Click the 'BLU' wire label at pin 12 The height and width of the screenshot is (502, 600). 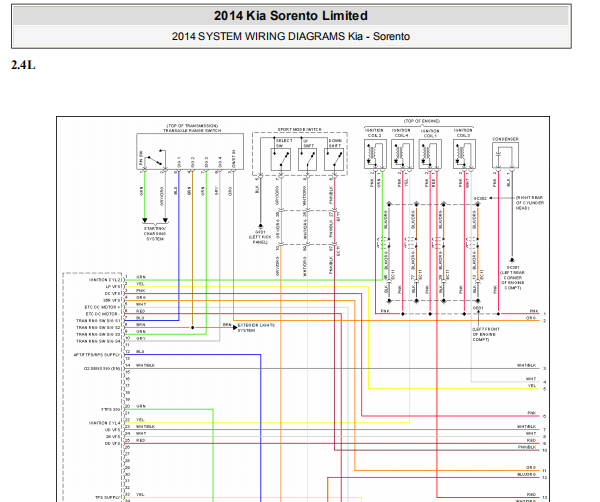[x=140, y=352]
